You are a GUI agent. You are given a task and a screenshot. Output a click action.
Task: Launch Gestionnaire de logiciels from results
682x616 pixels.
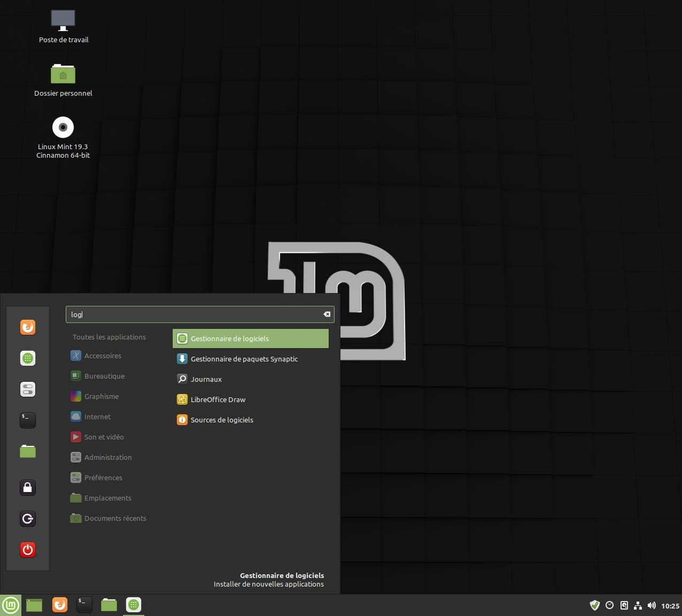(x=251, y=338)
